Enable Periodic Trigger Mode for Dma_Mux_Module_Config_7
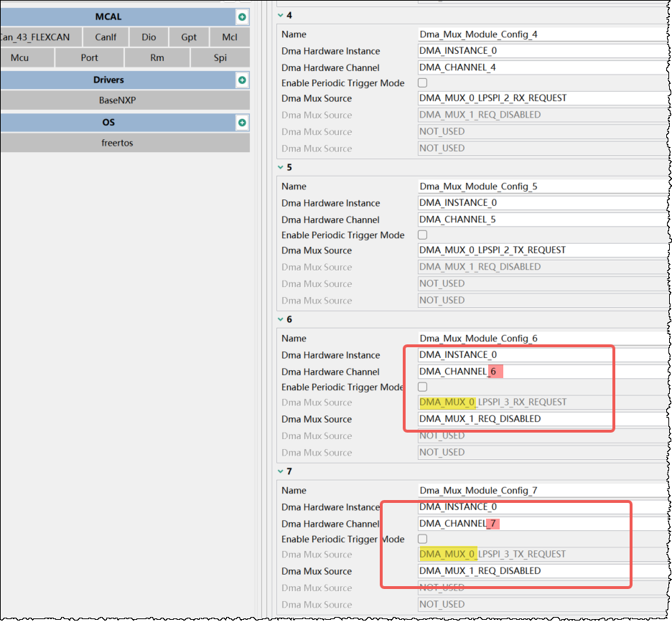 click(422, 539)
